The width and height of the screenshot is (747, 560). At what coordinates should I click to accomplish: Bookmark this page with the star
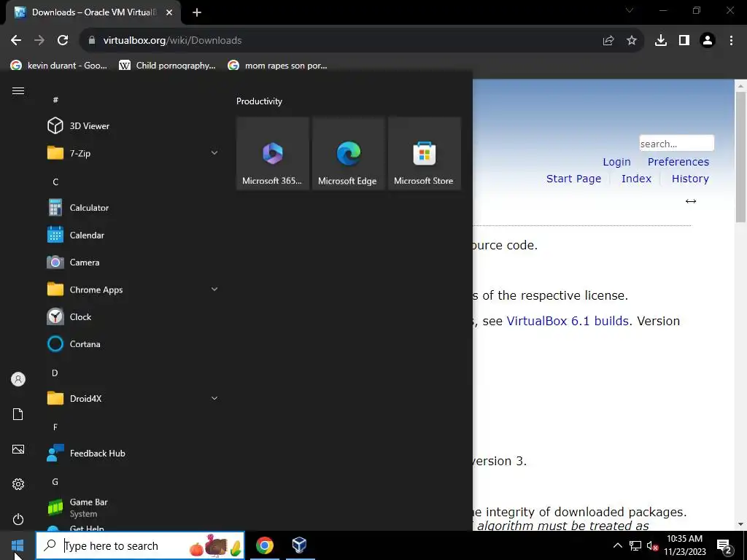click(632, 41)
